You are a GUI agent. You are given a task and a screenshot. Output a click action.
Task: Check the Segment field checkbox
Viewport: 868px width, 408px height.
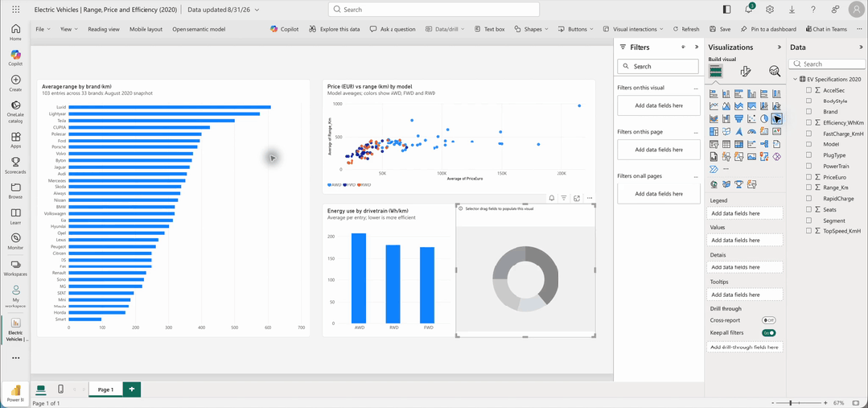click(808, 220)
